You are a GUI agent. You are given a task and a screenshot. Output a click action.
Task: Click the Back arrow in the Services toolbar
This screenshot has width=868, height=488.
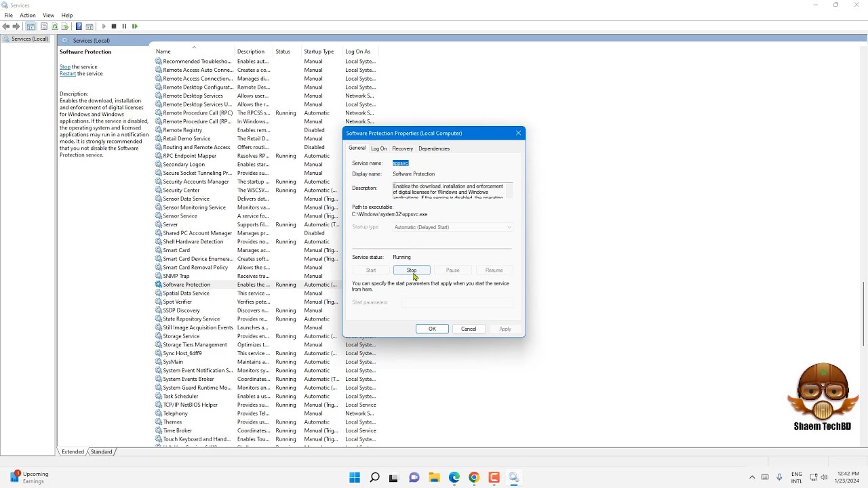(x=6, y=26)
